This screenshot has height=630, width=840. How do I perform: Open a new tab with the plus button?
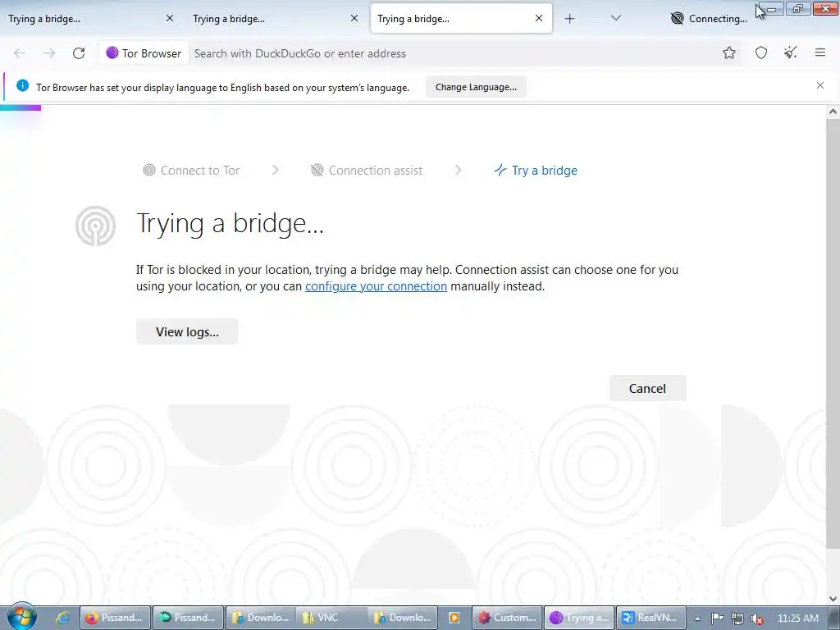570,19
